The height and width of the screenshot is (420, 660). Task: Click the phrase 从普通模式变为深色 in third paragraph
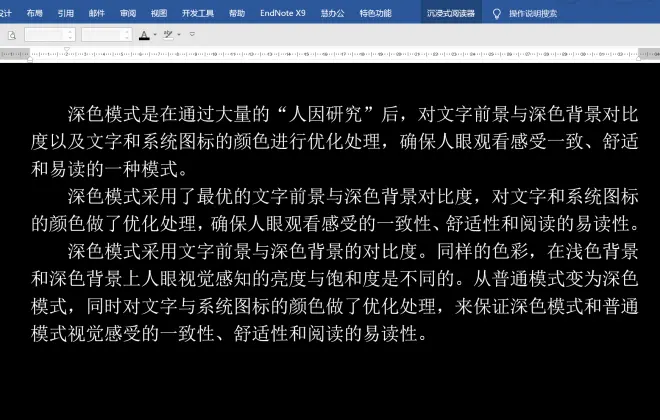[556, 279]
